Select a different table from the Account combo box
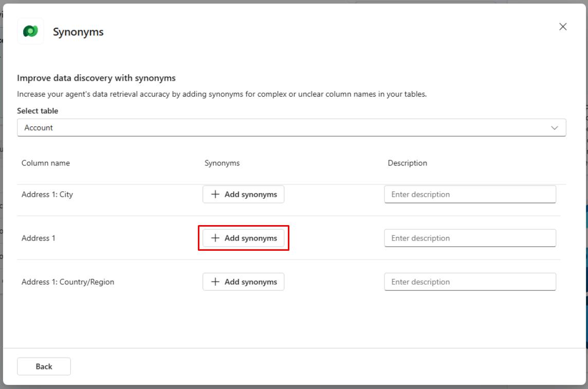Screen dimensions: 588x389 click(291, 127)
